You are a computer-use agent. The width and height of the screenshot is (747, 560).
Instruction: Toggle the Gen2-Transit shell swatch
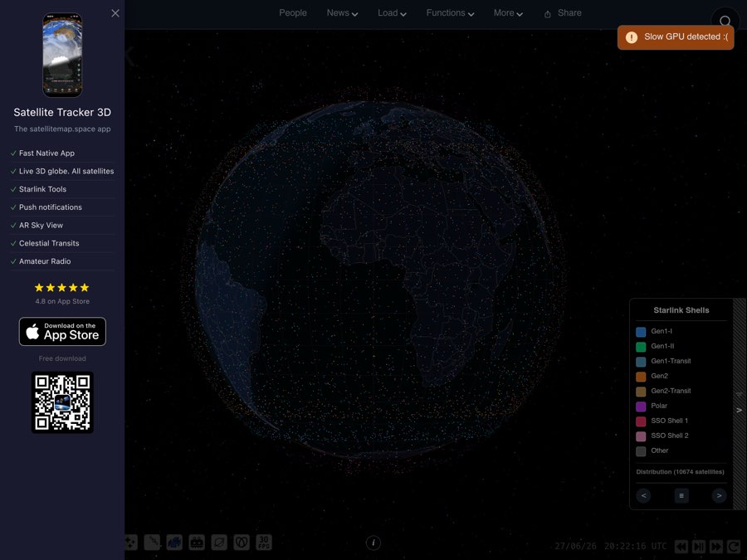[641, 392]
